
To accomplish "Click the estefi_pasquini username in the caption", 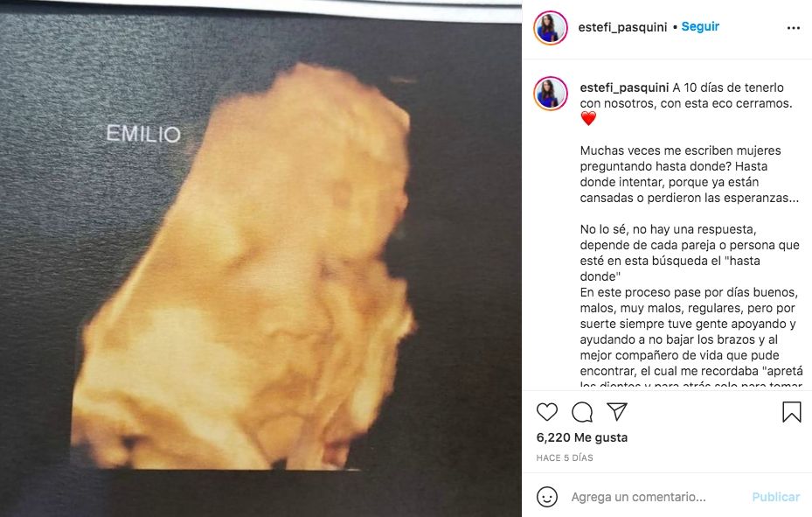I will [x=624, y=87].
